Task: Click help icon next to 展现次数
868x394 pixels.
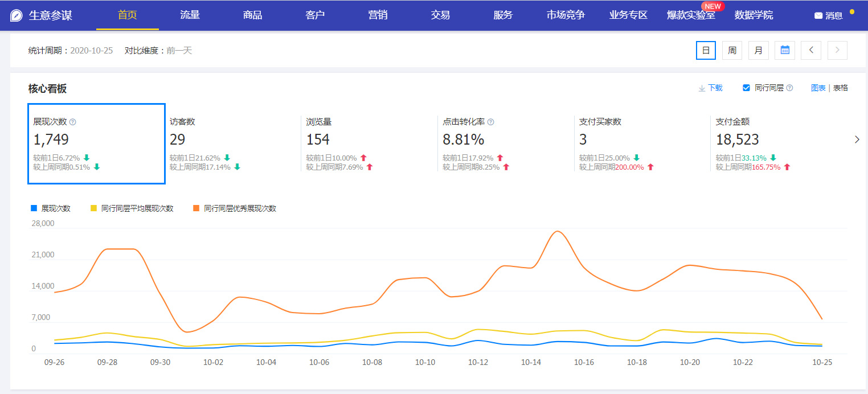Action: pos(72,122)
